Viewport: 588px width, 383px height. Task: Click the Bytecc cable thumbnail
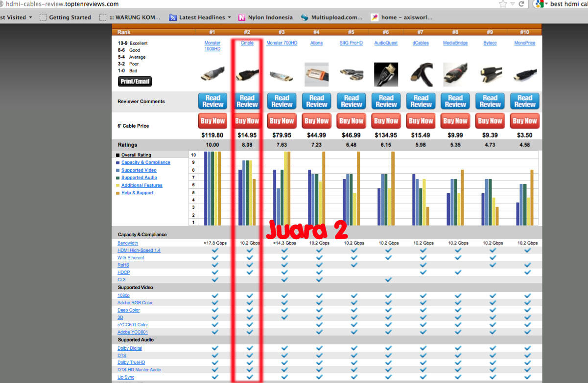tap(490, 75)
